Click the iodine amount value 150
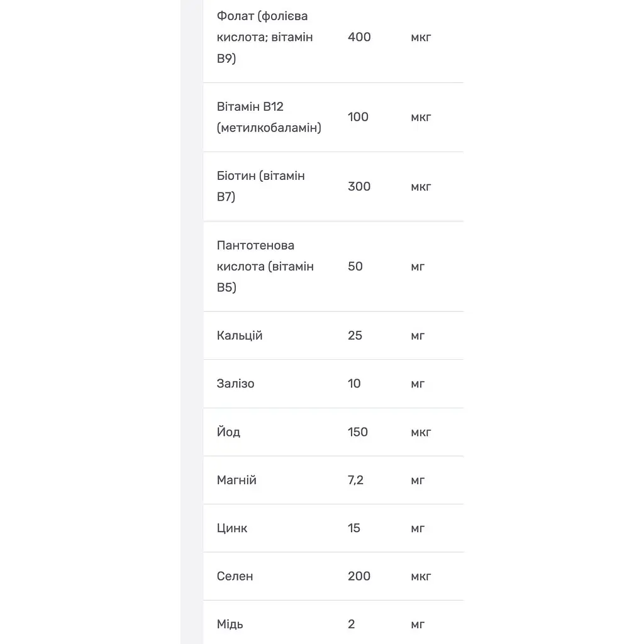 357,431
